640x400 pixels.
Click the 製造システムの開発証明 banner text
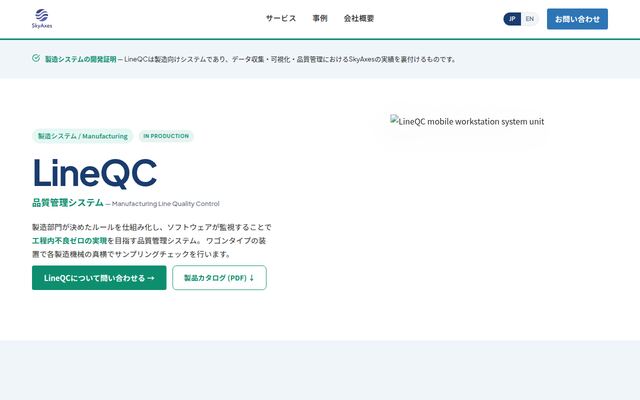pos(80,59)
